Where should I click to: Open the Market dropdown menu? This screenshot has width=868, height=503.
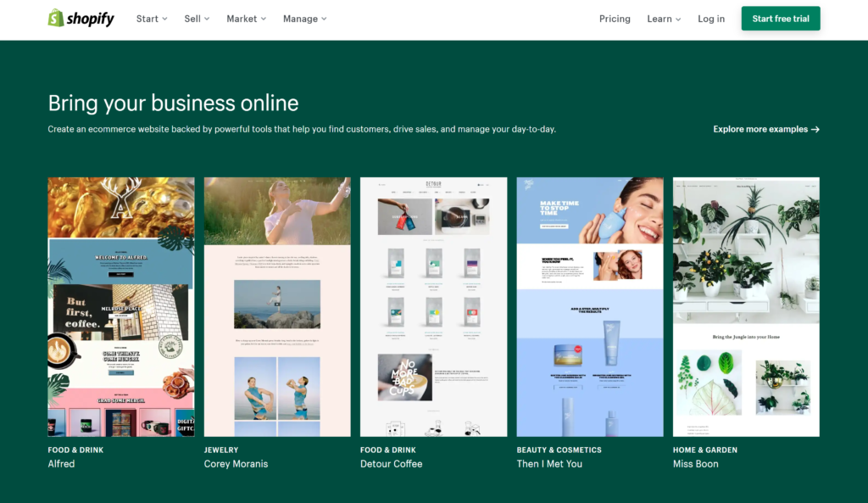click(x=247, y=19)
